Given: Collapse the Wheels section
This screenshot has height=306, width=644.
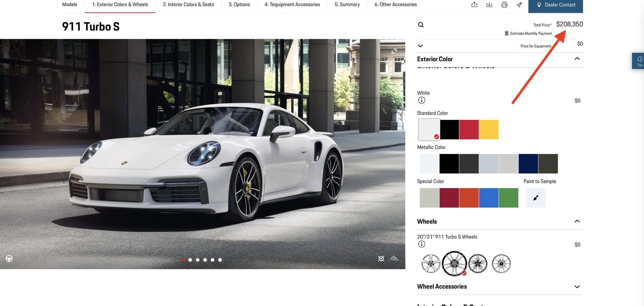Looking at the screenshot, I should coord(577,221).
